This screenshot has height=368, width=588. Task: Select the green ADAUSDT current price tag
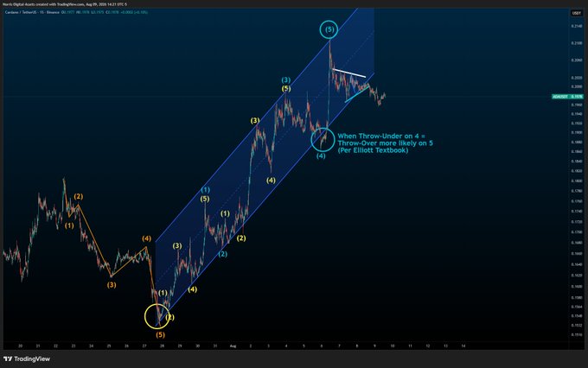[567, 97]
